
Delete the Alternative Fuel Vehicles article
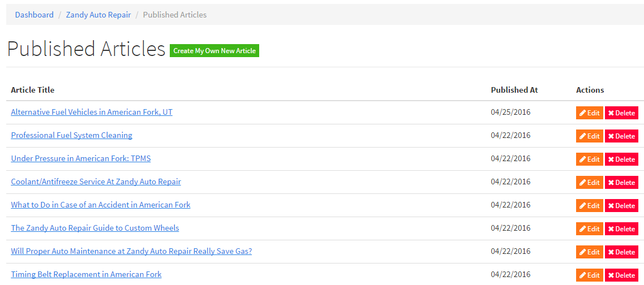point(621,113)
